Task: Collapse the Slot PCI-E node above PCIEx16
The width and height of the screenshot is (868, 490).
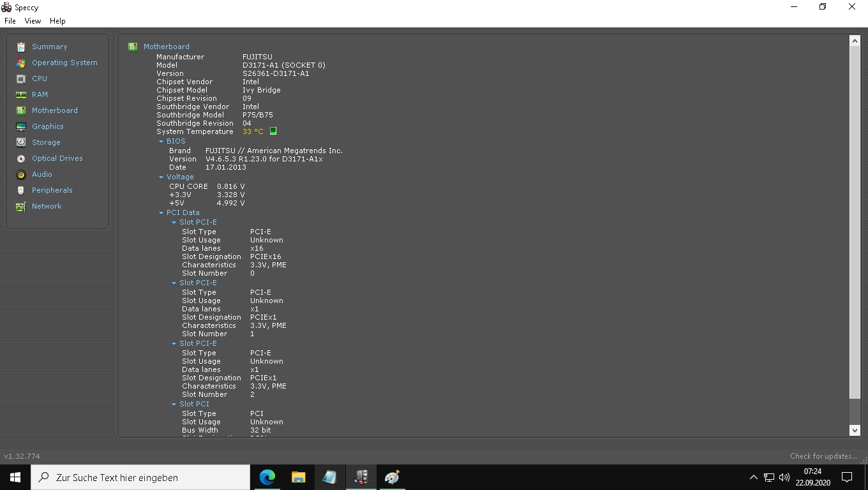Action: tap(174, 223)
